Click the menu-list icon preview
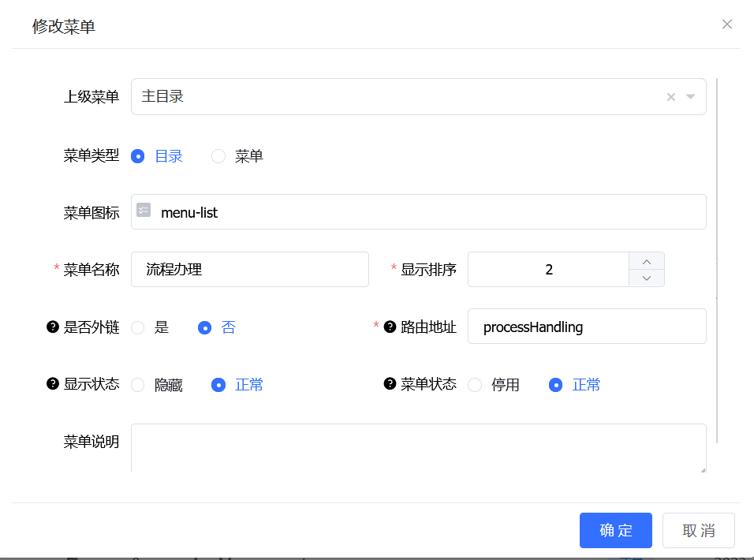The image size is (754, 560). tap(144, 210)
